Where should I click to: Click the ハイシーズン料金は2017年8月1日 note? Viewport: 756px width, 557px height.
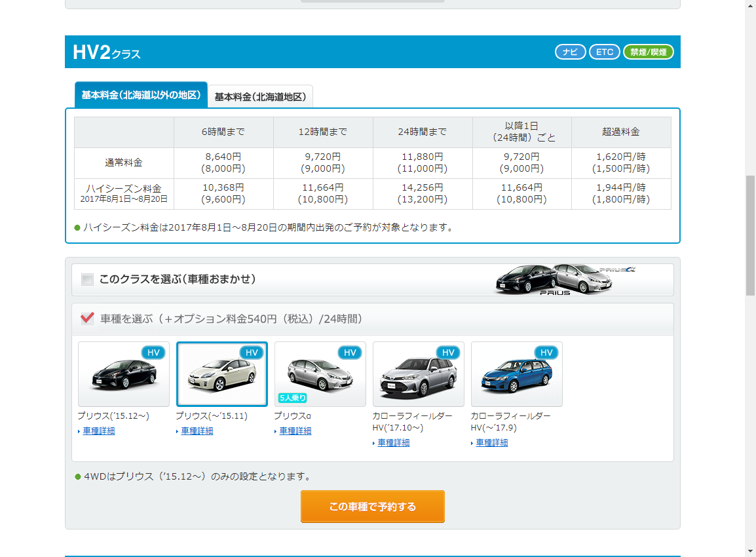[x=269, y=227]
